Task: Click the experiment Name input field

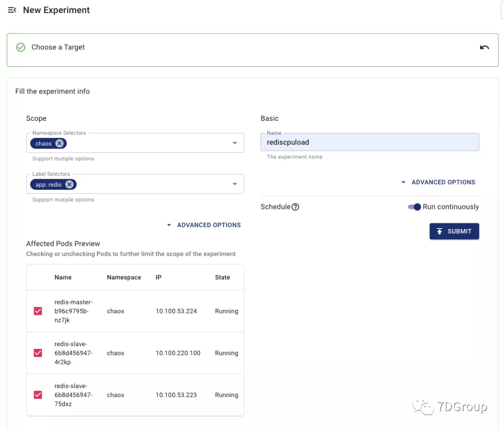Action: [370, 142]
